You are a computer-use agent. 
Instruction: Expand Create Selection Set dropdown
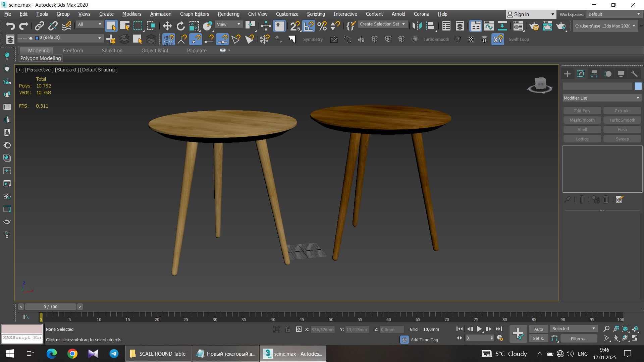tap(383, 24)
